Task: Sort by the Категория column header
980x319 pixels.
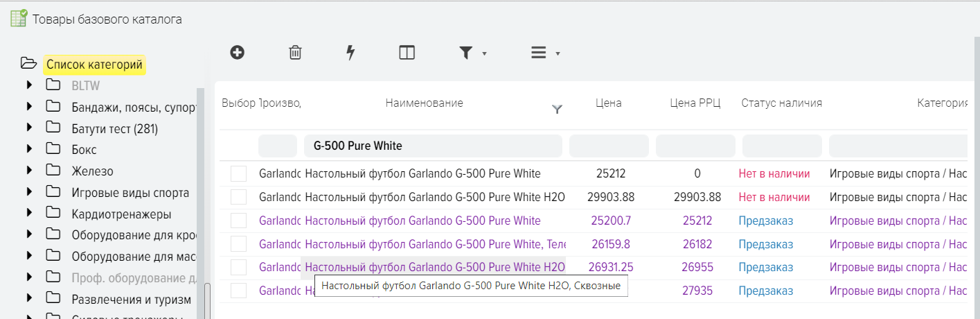Action: (942, 103)
